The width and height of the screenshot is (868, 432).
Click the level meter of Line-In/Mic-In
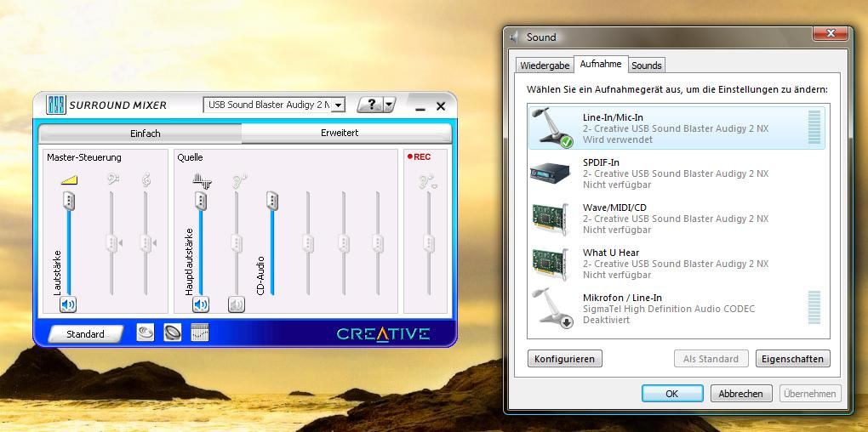coord(814,128)
